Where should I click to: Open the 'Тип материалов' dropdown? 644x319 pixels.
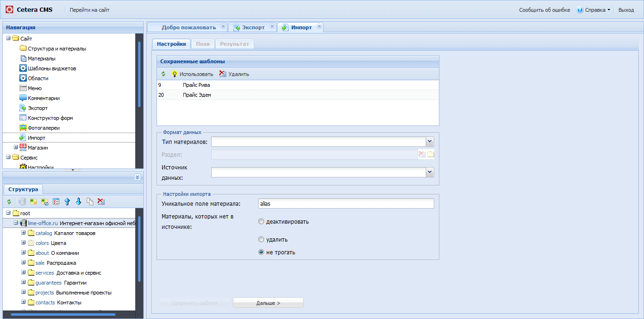429,142
